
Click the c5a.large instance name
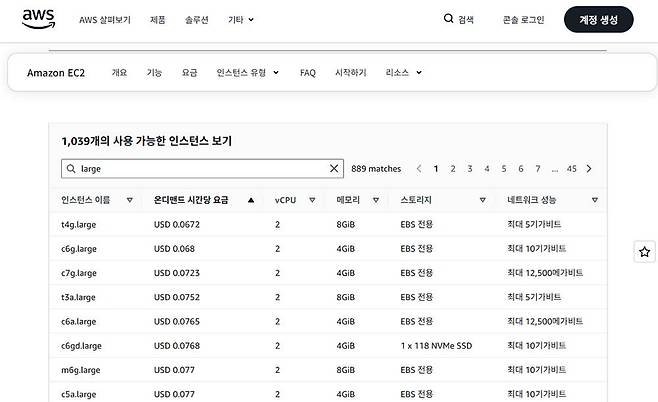click(79, 394)
